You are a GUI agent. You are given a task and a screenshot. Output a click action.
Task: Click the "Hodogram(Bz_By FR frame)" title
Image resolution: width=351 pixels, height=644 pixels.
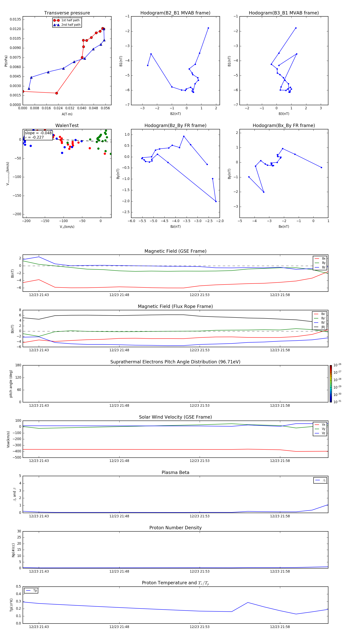click(175, 125)
